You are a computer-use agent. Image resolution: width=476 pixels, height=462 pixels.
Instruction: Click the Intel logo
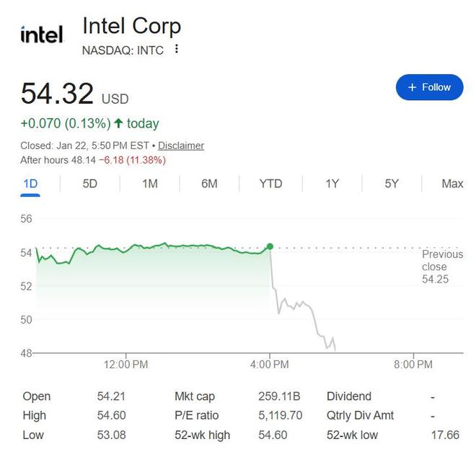point(42,35)
